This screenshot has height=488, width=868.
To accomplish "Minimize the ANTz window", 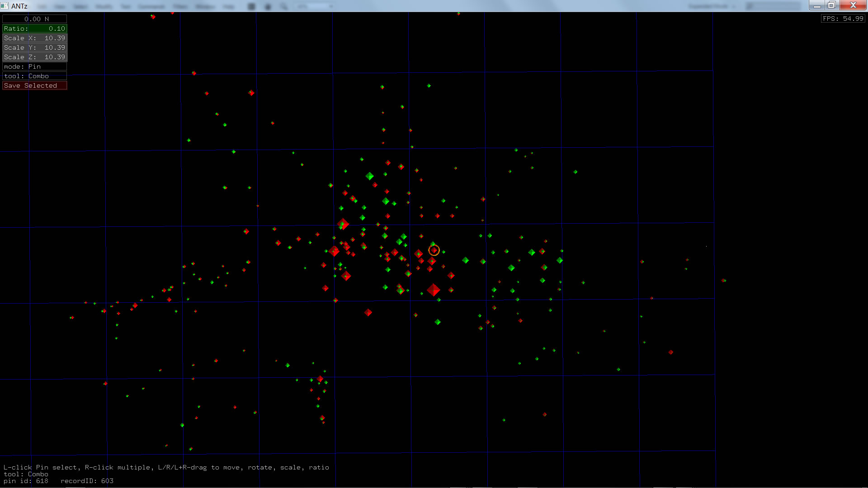I will click(x=816, y=5).
